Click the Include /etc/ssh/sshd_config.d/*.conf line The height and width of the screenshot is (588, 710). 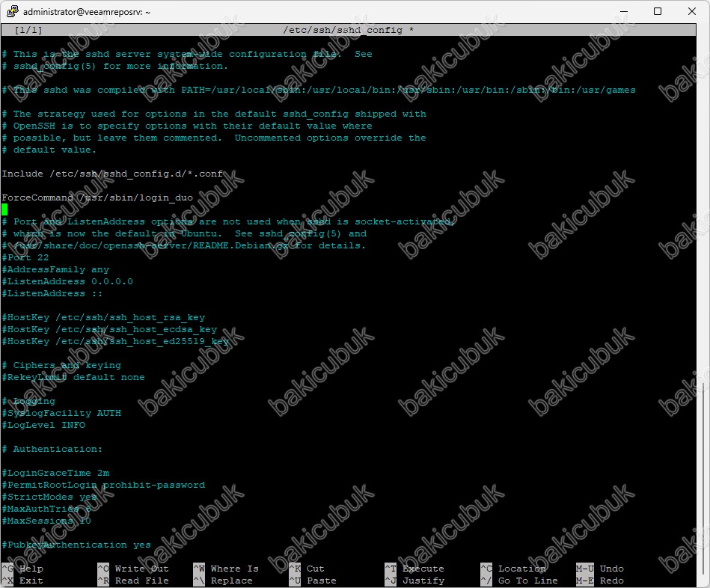coord(112,174)
